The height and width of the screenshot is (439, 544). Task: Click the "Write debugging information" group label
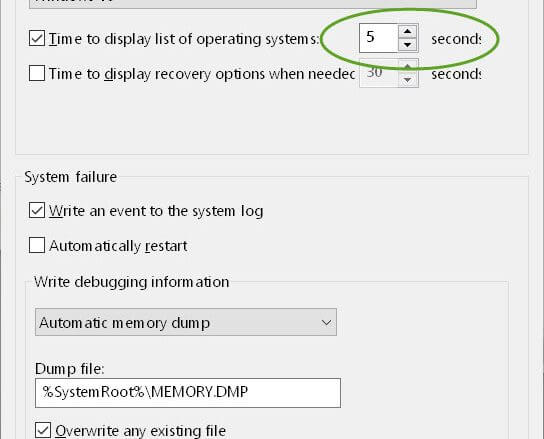131,282
